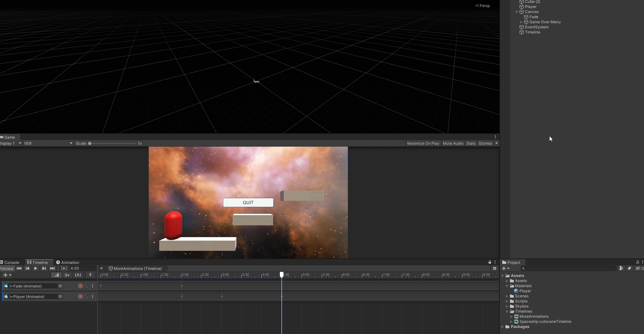The height and width of the screenshot is (334, 644).
Task: Toggle Maximize On Play
Action: click(423, 143)
